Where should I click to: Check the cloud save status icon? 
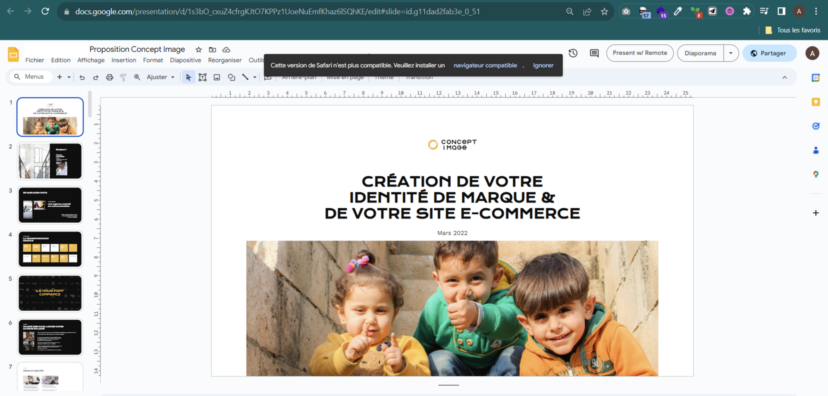[226, 50]
